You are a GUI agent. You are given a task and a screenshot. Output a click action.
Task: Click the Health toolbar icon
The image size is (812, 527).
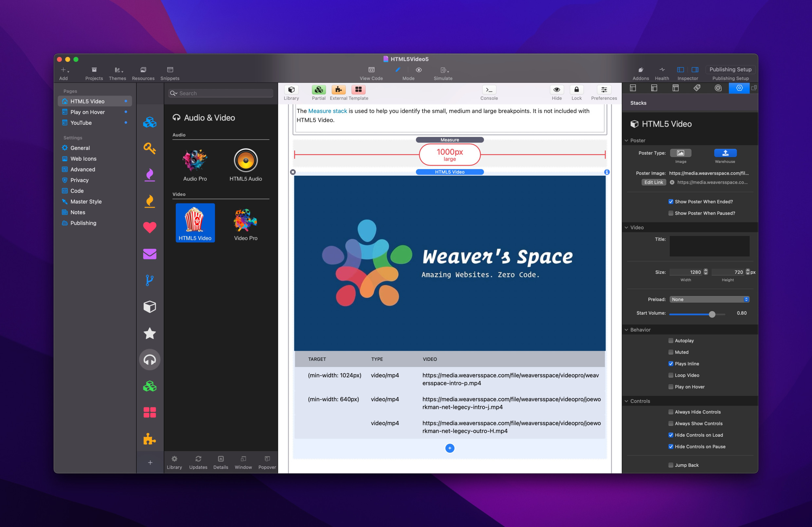pyautogui.click(x=662, y=70)
